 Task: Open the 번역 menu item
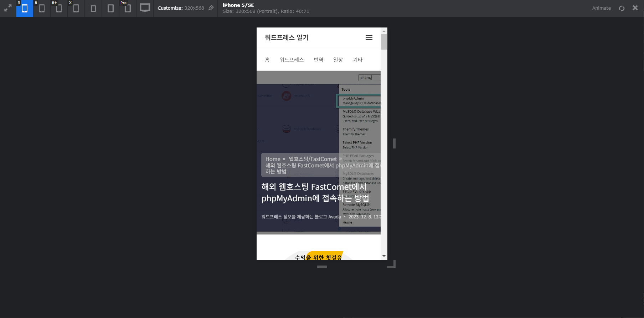319,60
